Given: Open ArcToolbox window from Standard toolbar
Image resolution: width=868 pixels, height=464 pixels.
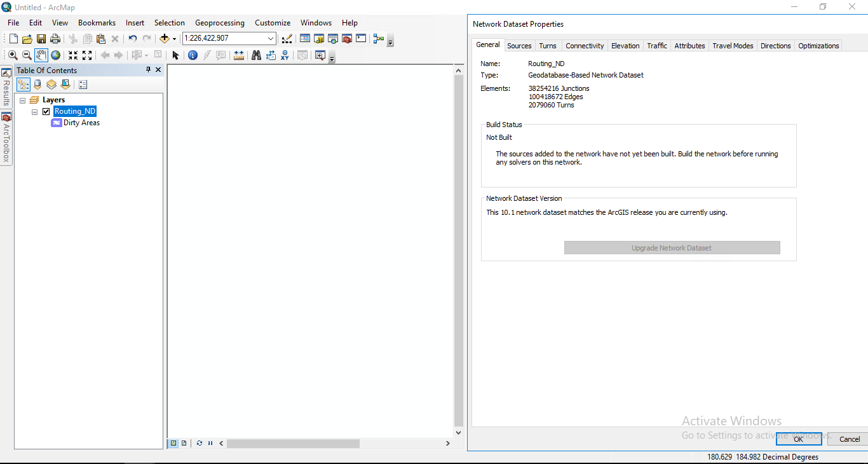Looking at the screenshot, I should [x=347, y=39].
